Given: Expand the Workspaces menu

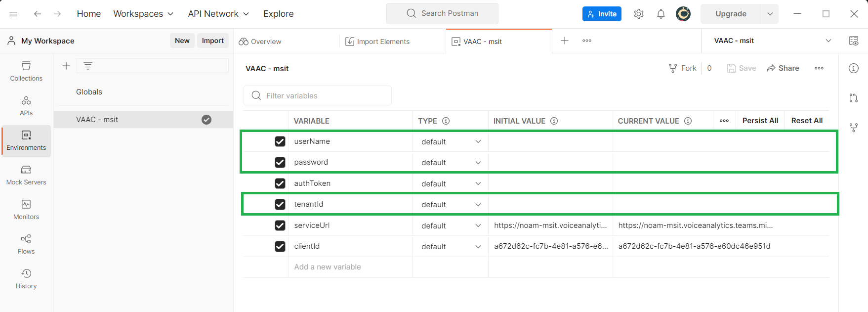Looking at the screenshot, I should pyautogui.click(x=143, y=14).
